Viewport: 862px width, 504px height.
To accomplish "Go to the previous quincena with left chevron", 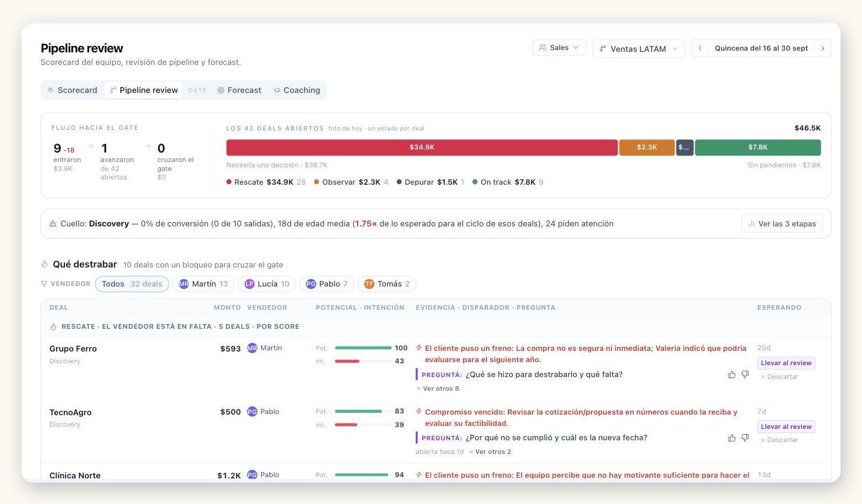I will (700, 48).
